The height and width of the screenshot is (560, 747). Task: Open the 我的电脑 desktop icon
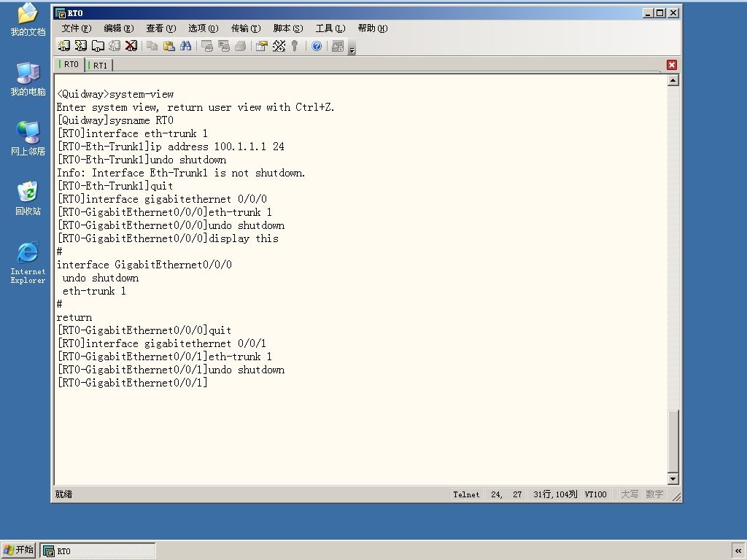[28, 79]
